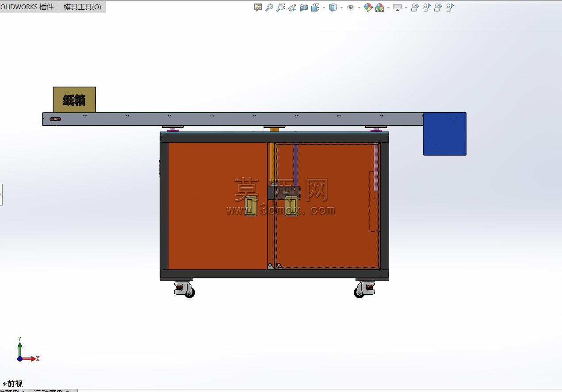562x392 pixels.
Task: Switch to the 模具工具(O) tab
Action: pyautogui.click(x=82, y=7)
